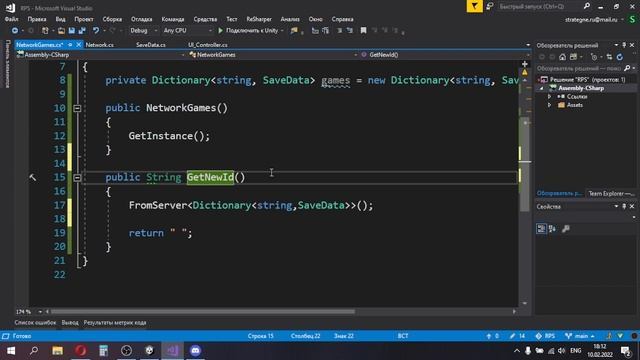
Task: Click the Visual Studio taskbar icon
Action: 172,351
